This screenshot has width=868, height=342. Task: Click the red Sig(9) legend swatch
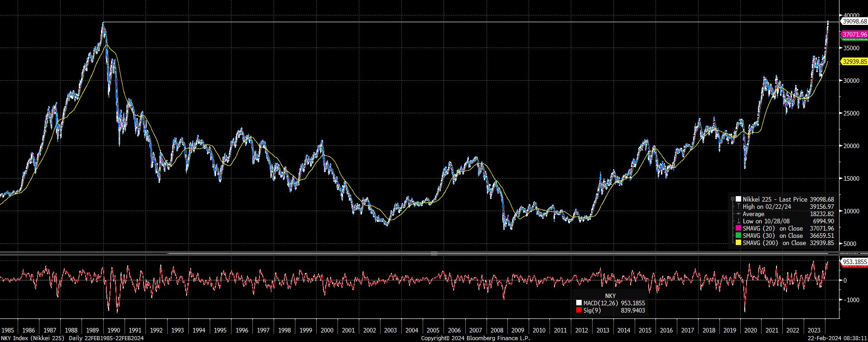pos(579,310)
